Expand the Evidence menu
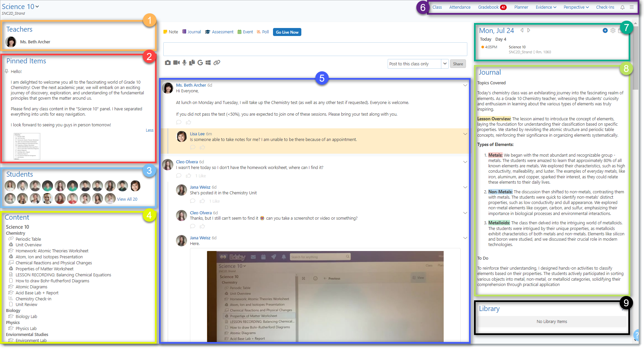 point(546,7)
